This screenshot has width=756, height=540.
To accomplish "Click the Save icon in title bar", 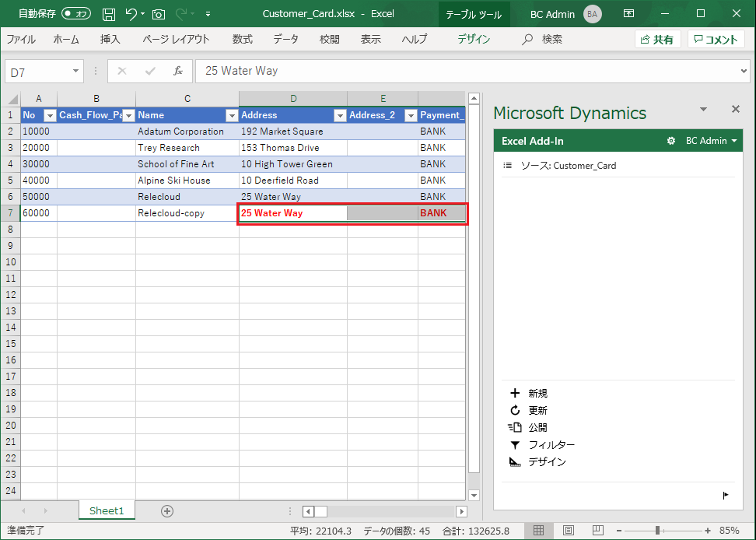I will pyautogui.click(x=109, y=14).
